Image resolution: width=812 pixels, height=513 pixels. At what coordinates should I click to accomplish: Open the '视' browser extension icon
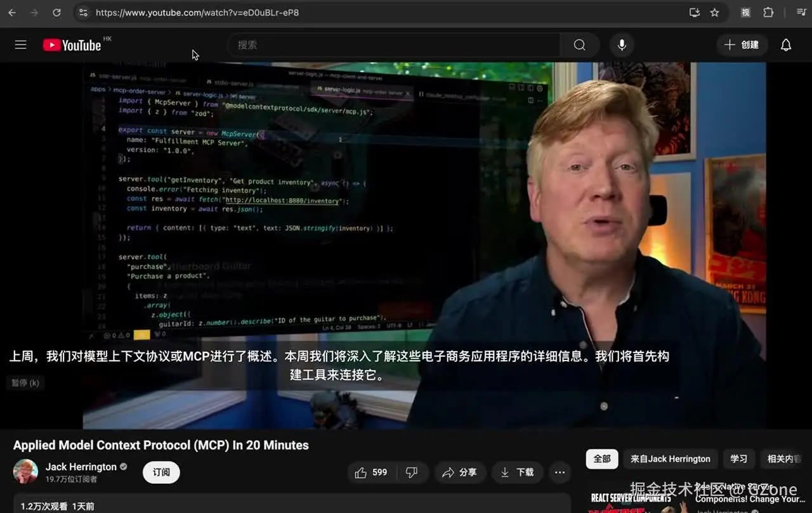click(746, 13)
